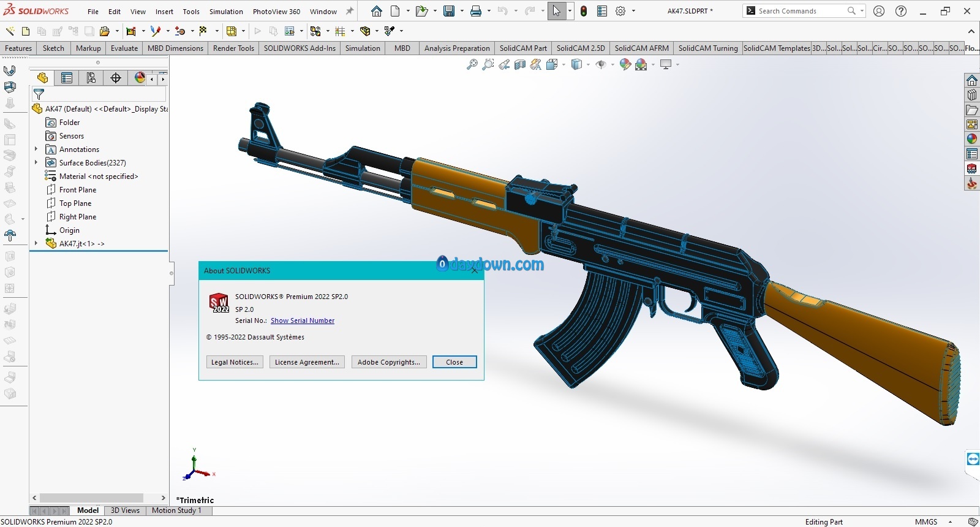Screen dimensions: 980x527
Task: Open the Simulation menu
Action: point(226,12)
